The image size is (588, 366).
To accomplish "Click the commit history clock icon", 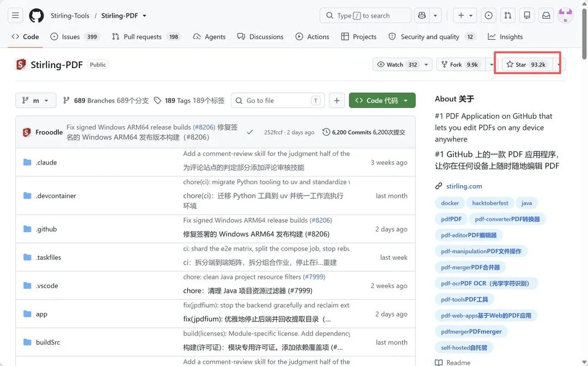I will [x=326, y=132].
